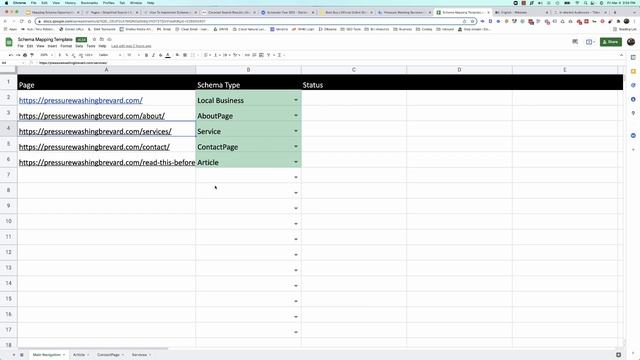Bookmark this page with star icon

click(x=472, y=21)
